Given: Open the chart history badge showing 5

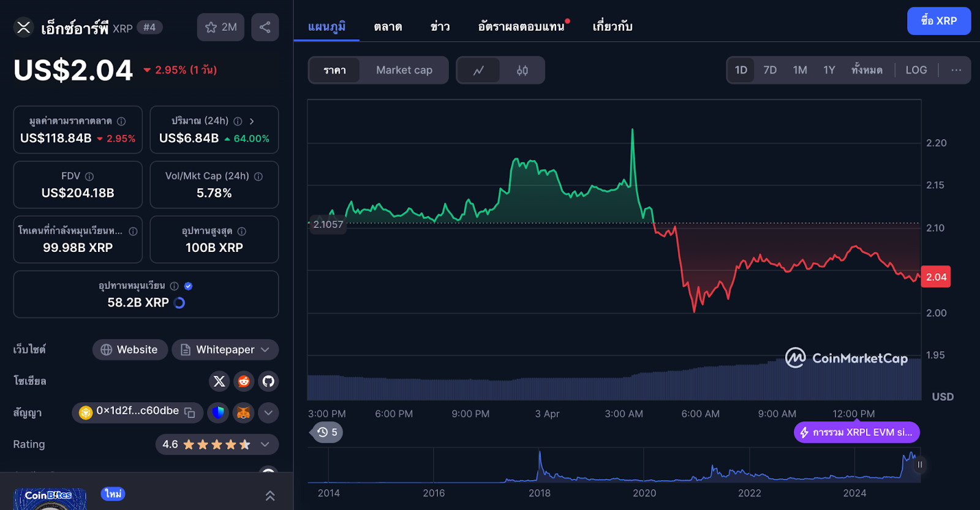Looking at the screenshot, I should [327, 432].
